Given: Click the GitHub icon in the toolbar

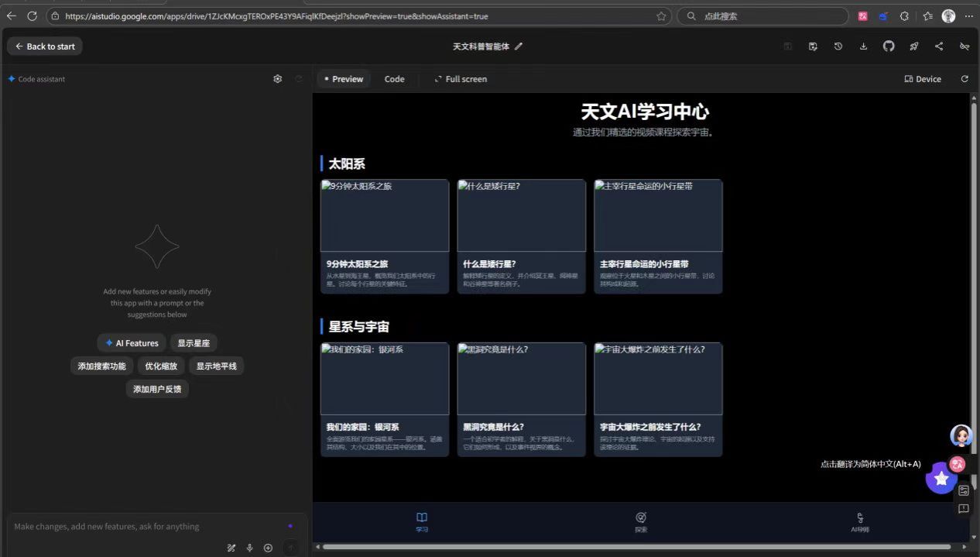Looking at the screenshot, I should point(889,46).
